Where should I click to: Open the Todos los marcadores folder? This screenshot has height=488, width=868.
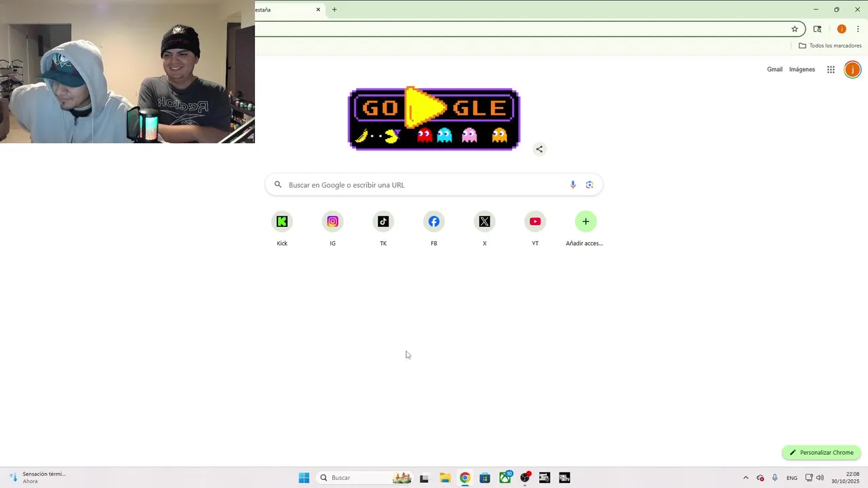830,46
